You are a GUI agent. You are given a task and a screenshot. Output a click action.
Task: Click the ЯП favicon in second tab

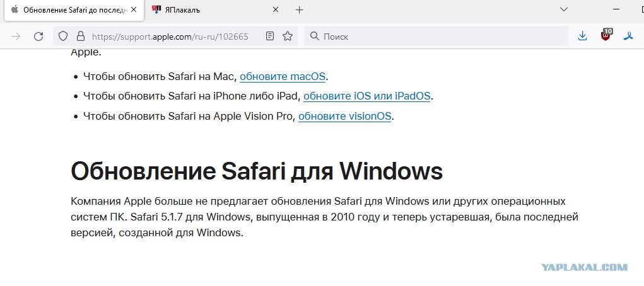click(156, 9)
